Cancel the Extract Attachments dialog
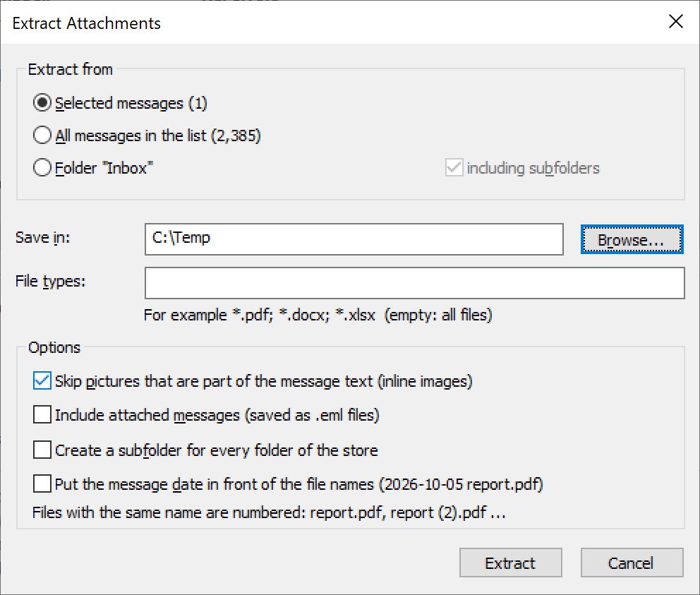 [632, 563]
